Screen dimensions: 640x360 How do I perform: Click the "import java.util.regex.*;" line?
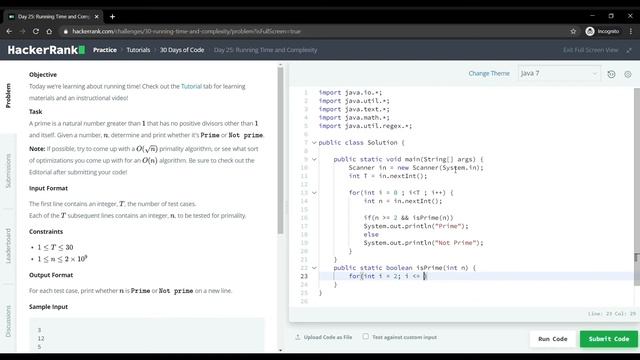[x=365, y=126]
